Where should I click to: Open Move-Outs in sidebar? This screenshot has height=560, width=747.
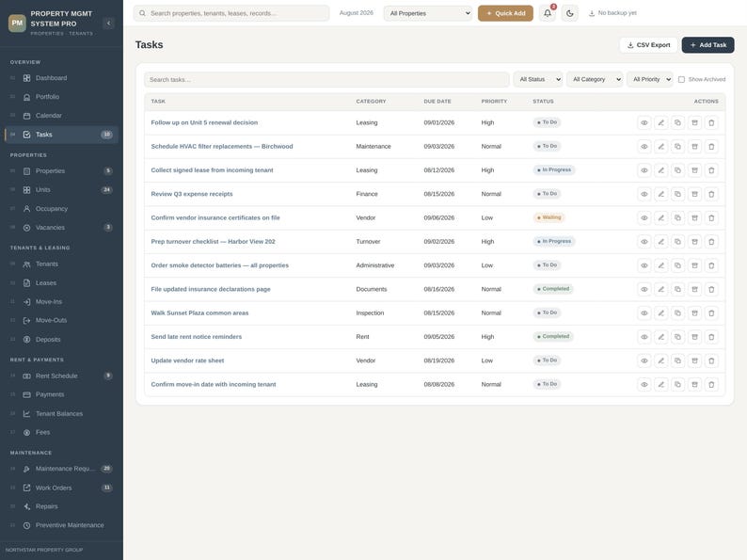click(x=61, y=321)
